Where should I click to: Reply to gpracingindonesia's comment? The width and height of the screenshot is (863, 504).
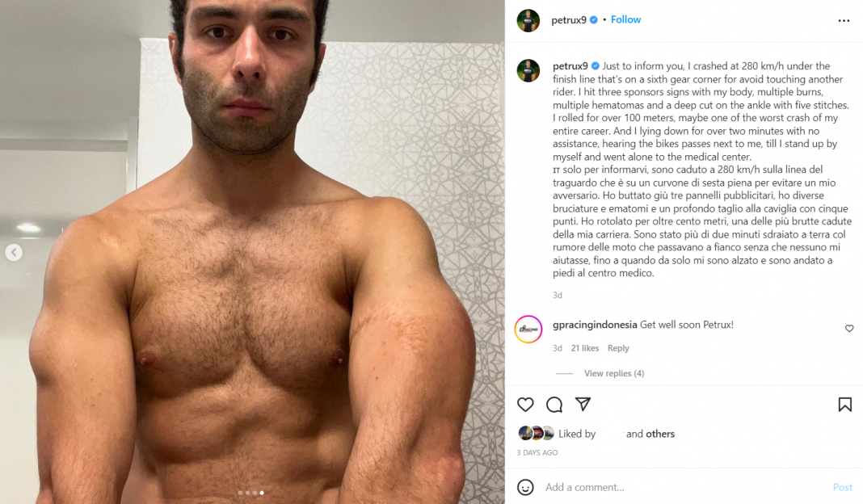click(618, 348)
